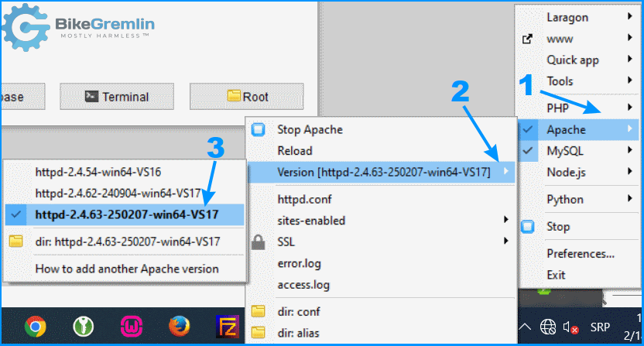The height and width of the screenshot is (346, 644).
Task: Open the Version [httpd-2.4.63-250207-win64-VS17] entry
Action: (x=381, y=172)
